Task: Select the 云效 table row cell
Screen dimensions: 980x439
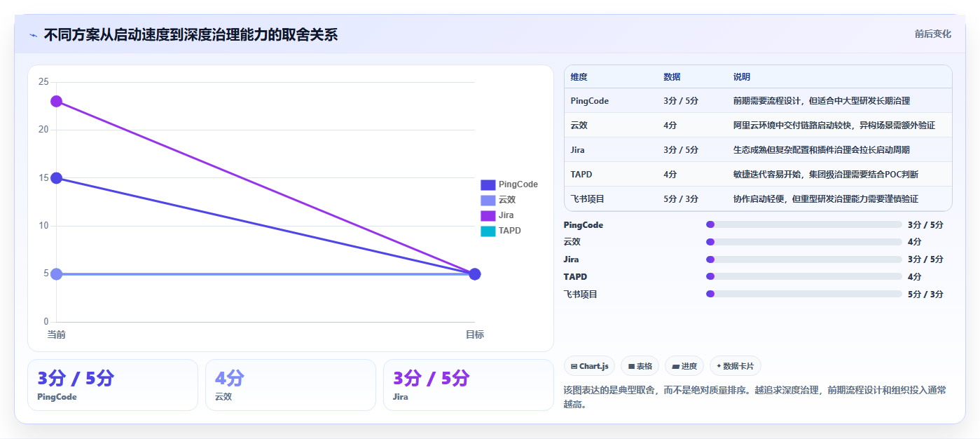Action: click(579, 126)
